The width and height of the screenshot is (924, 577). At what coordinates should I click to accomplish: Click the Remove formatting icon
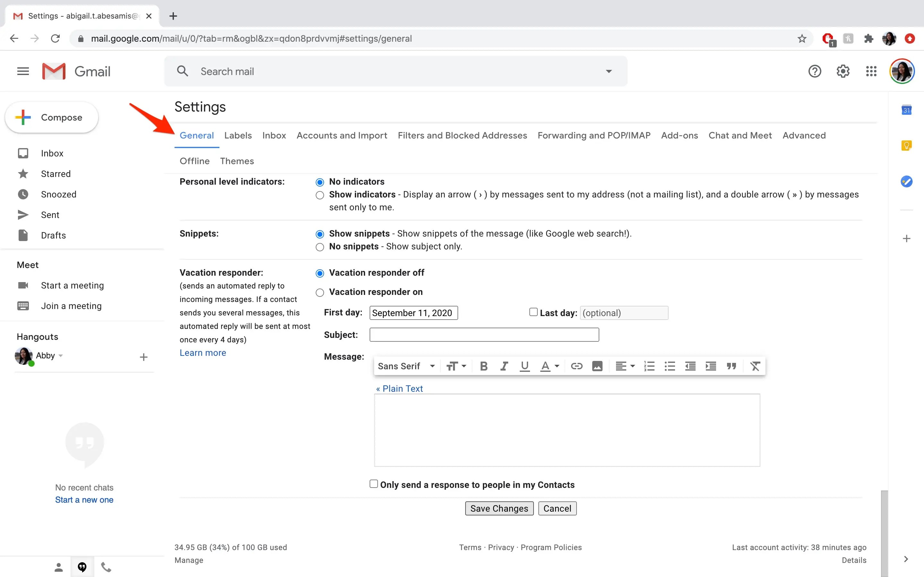click(755, 366)
